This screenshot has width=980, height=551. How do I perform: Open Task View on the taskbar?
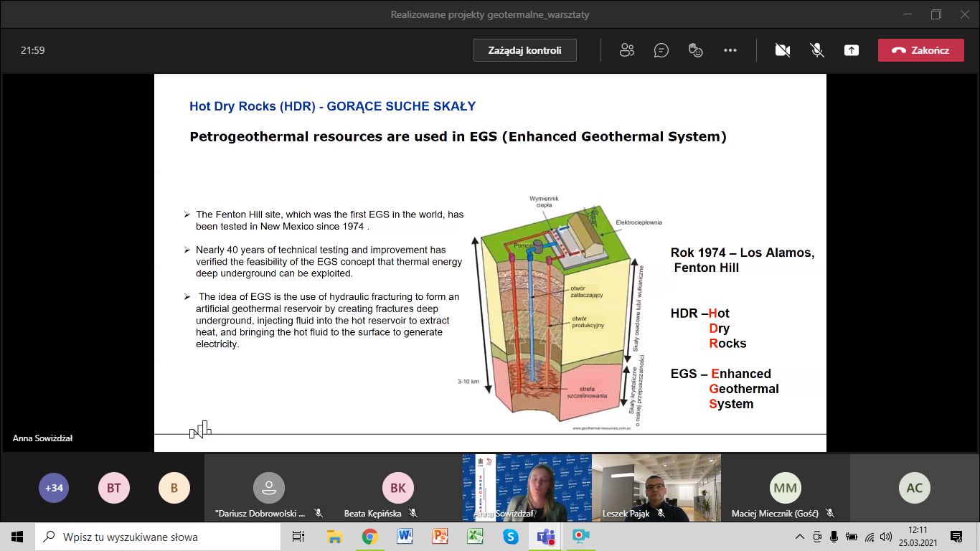click(298, 537)
